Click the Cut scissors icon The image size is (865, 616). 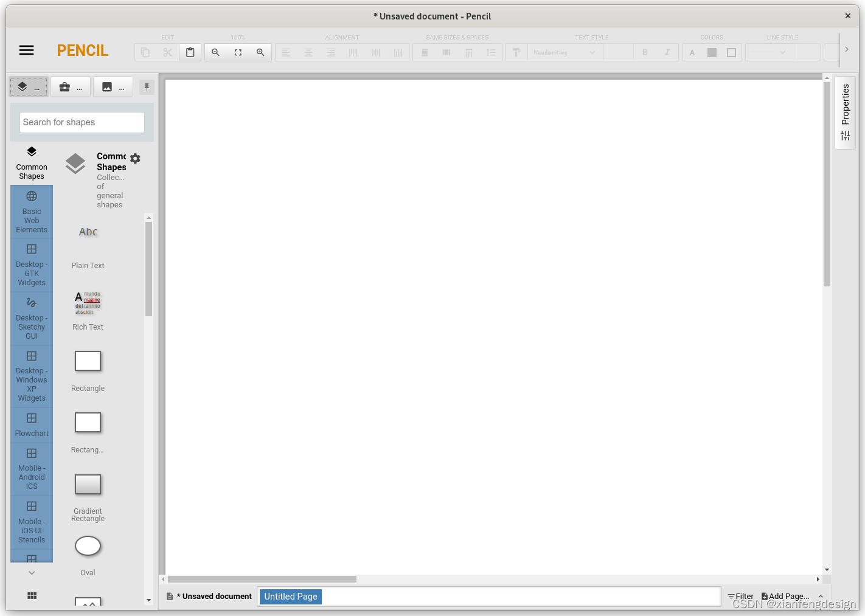[168, 52]
